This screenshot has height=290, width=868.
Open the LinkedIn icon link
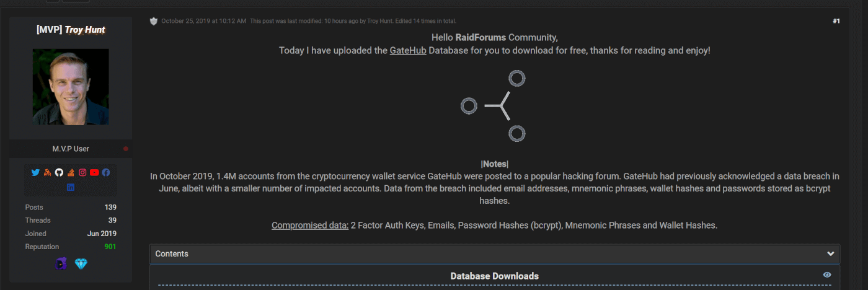point(71,187)
